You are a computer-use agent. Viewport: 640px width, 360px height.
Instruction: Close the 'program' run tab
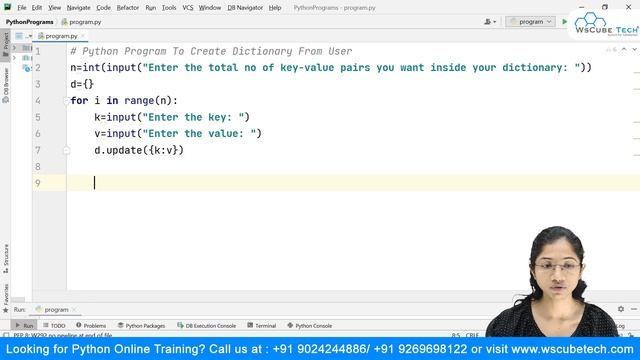click(74, 310)
